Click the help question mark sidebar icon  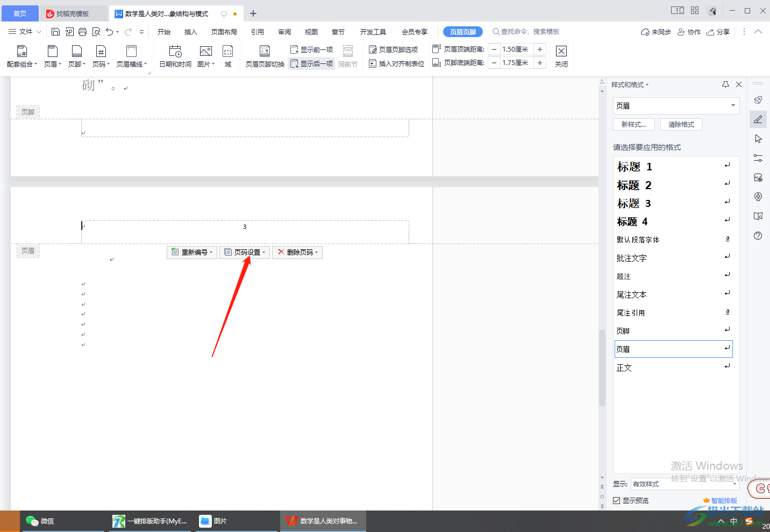click(x=758, y=235)
